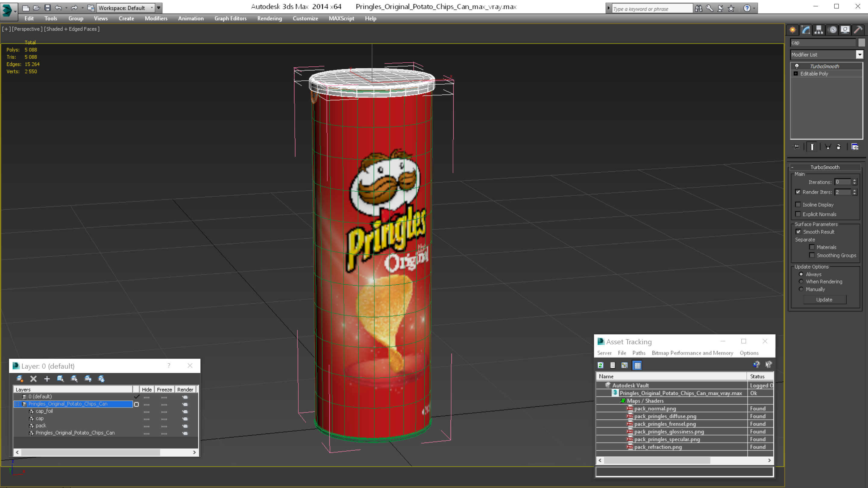The image size is (868, 488).
Task: Click Hide column header in Layer dialog
Action: coord(146,390)
